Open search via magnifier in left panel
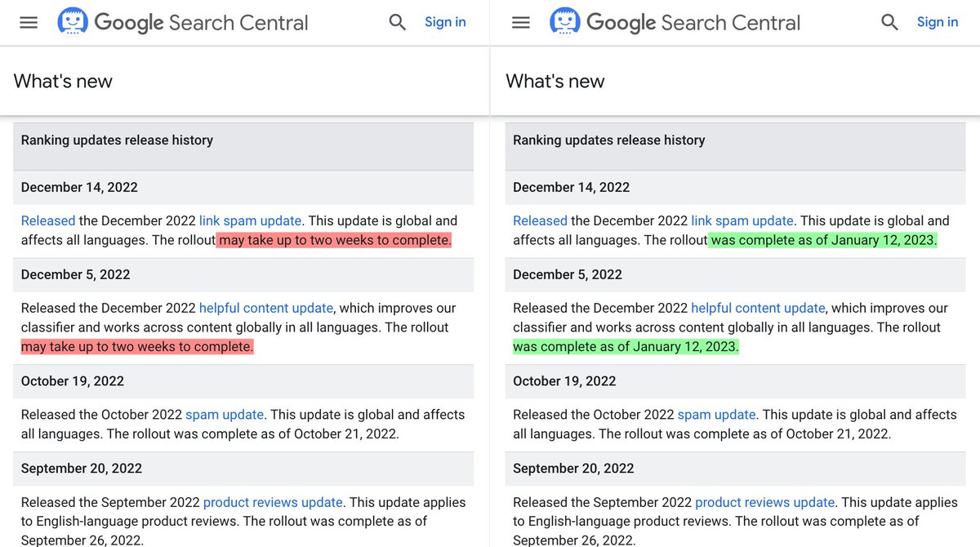The image size is (980, 547). coord(398,23)
